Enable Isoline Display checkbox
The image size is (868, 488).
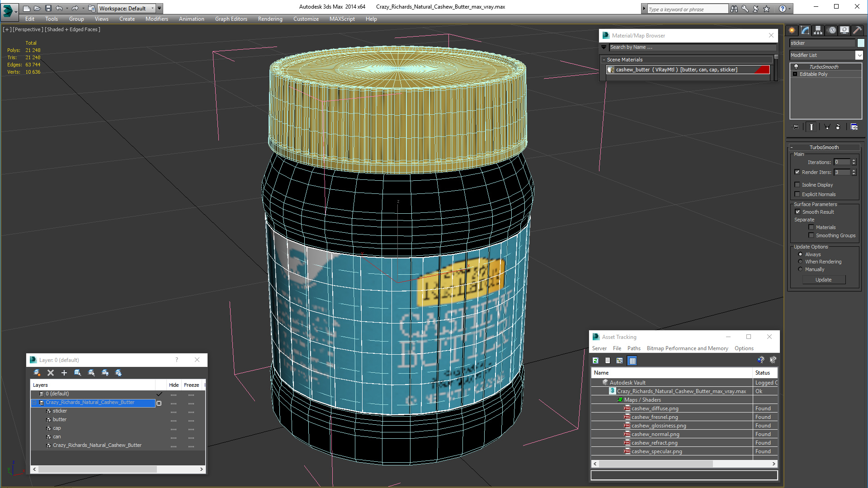click(x=797, y=184)
